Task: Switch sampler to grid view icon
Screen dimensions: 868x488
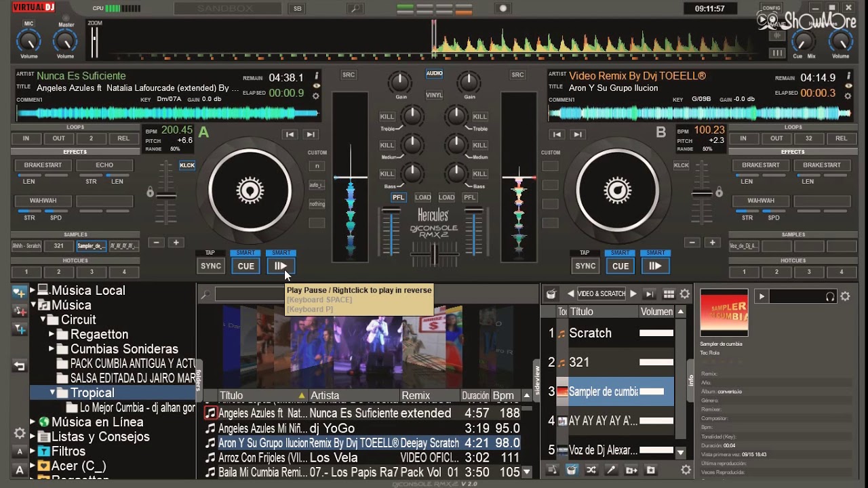Action: click(x=669, y=294)
